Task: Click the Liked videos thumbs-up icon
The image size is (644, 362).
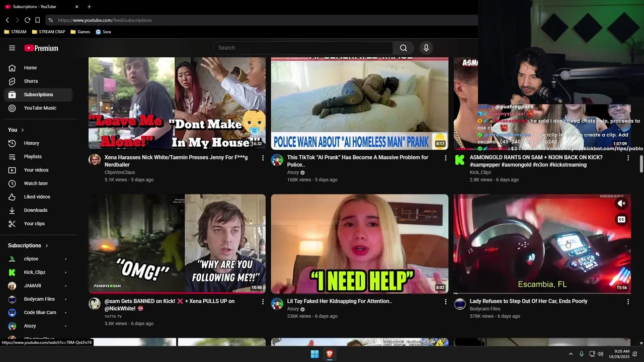Action: 12,197
